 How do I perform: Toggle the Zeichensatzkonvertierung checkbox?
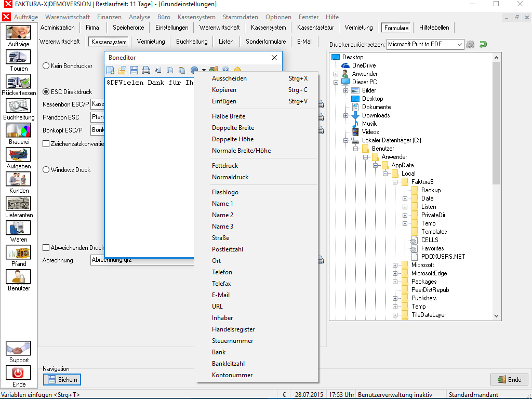click(46, 144)
